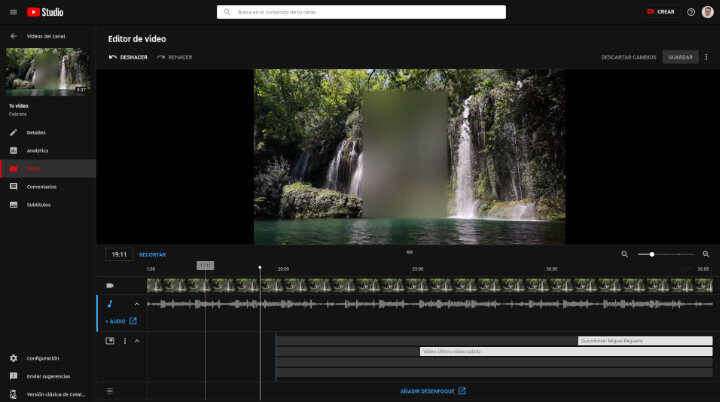Open the account avatar menu
This screenshot has height=402, width=720.
707,12
